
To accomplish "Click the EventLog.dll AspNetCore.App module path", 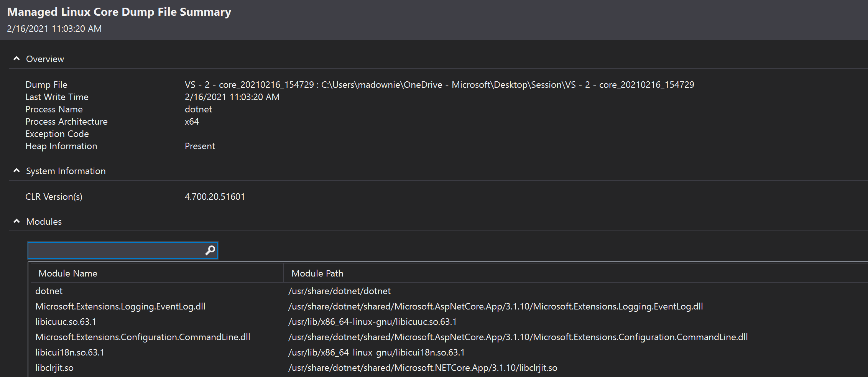I will (x=496, y=306).
